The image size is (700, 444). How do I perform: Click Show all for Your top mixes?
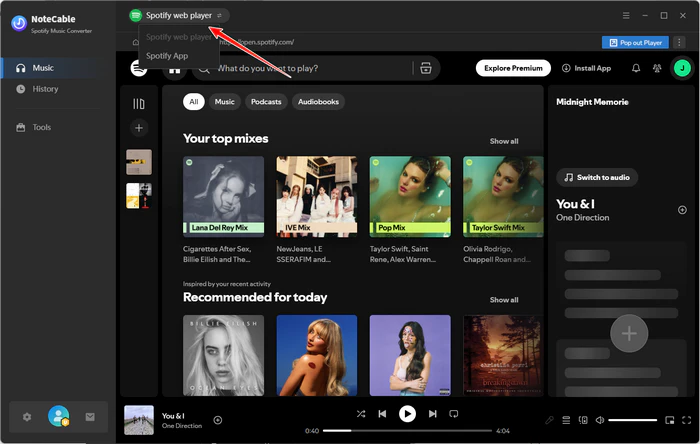(x=504, y=141)
